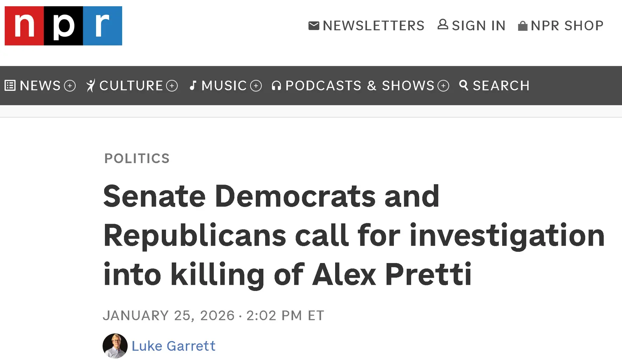
Task: Go to the Politics section link
Action: pos(137,158)
